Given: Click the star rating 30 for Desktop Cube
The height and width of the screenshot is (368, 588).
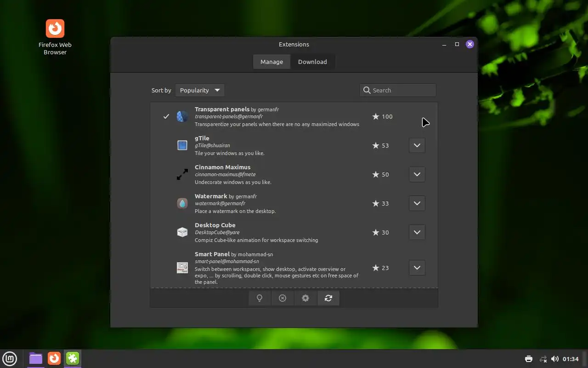Looking at the screenshot, I should 380,232.
